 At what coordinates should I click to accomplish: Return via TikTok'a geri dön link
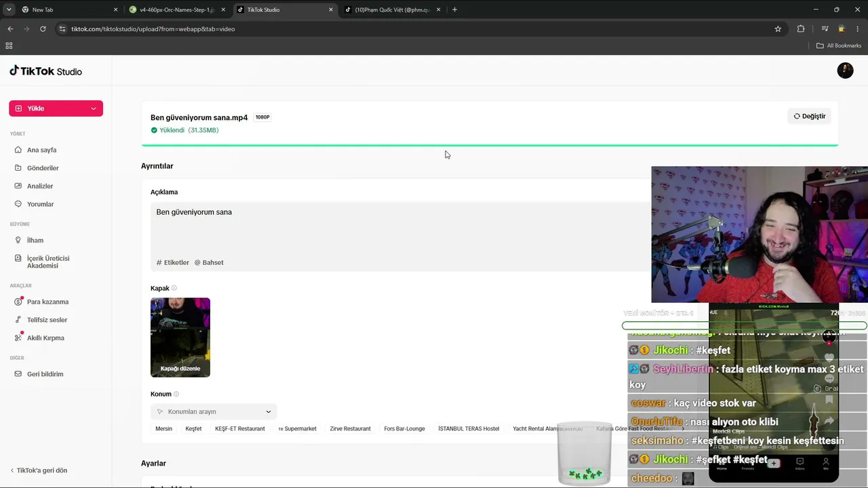(x=39, y=470)
